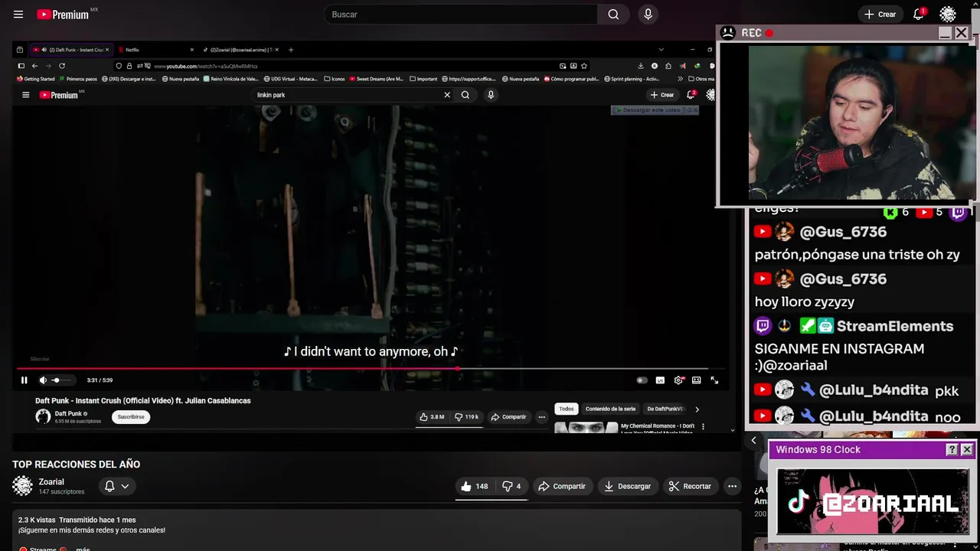
Task: Open the Zoarial channel avatar
Action: pos(22,485)
